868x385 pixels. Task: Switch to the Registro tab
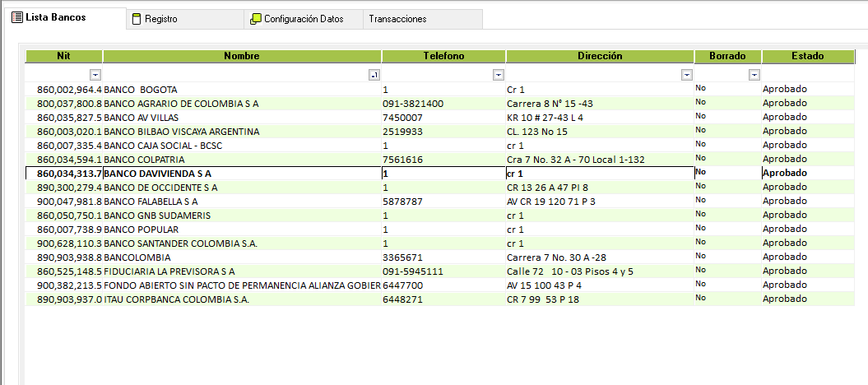[x=160, y=19]
